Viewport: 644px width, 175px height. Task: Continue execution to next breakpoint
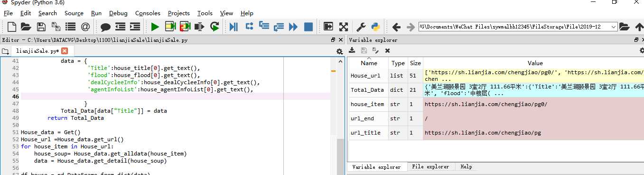(293, 27)
